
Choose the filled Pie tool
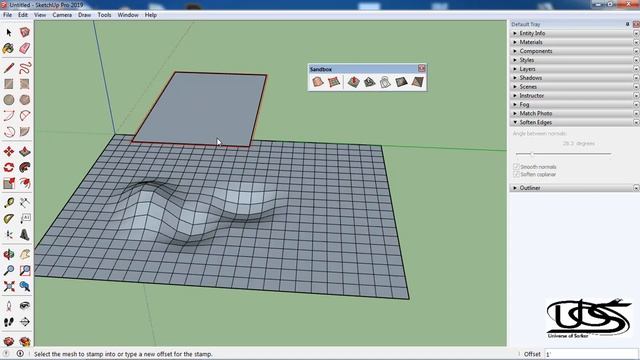point(25,132)
